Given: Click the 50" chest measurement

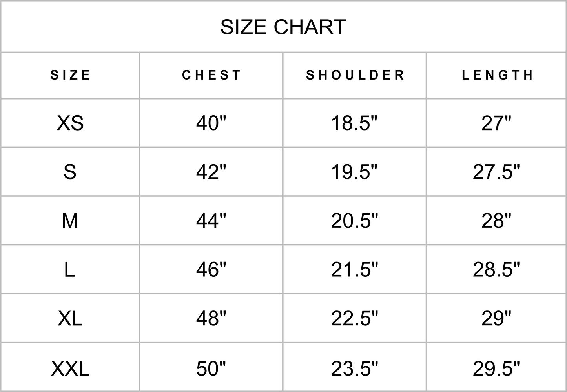Looking at the screenshot, I should point(211,368).
